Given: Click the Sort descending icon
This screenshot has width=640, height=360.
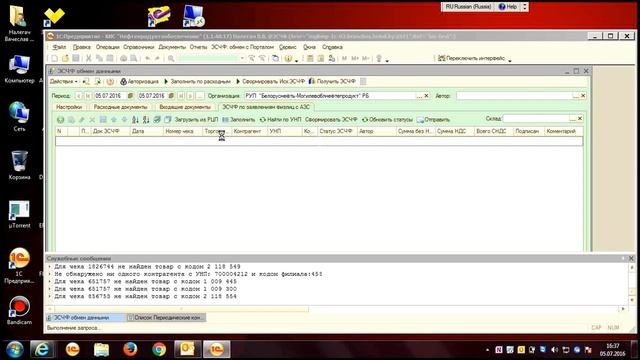Looking at the screenshot, I should coord(146,120).
